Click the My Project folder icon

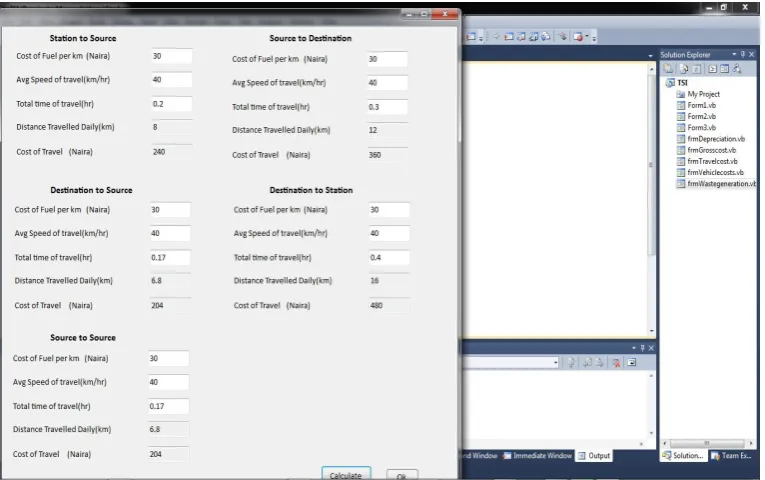681,94
